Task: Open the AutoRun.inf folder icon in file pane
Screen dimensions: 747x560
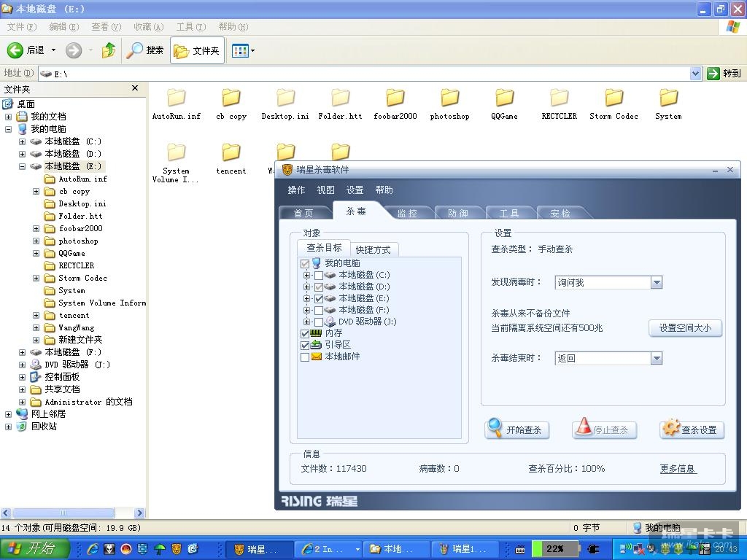Action: (177, 98)
